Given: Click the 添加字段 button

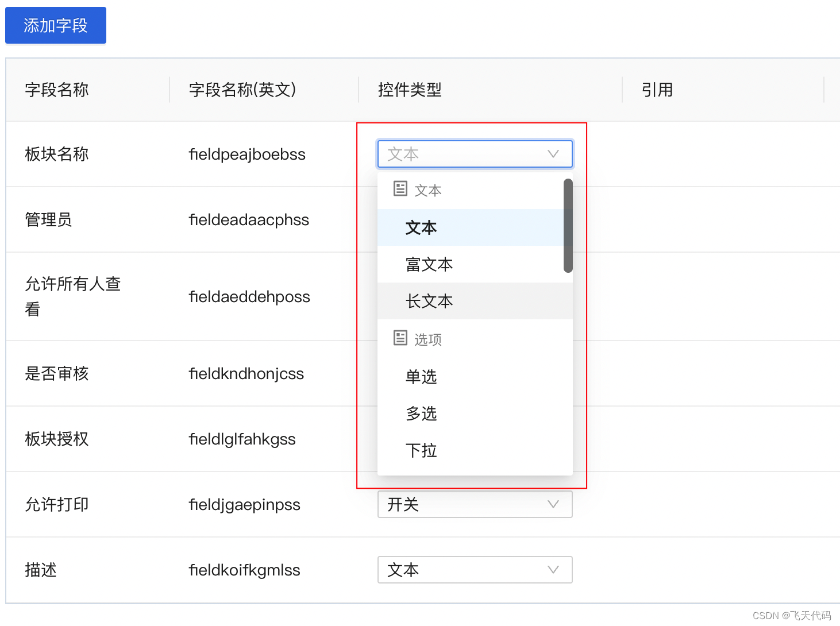Looking at the screenshot, I should coord(55,25).
